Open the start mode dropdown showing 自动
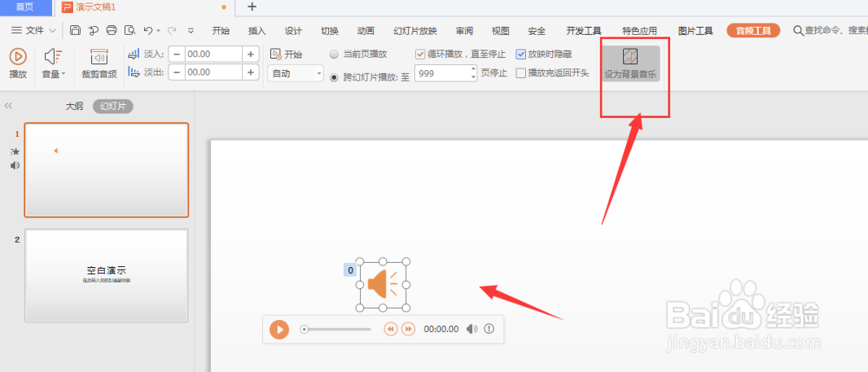This screenshot has height=372, width=868. pos(296,73)
